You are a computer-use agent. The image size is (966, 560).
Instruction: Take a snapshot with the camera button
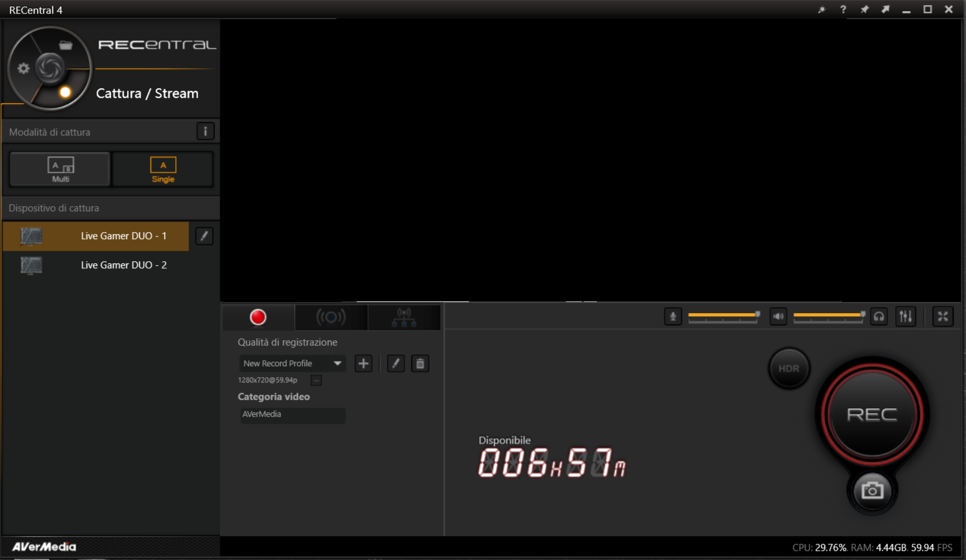[873, 491]
